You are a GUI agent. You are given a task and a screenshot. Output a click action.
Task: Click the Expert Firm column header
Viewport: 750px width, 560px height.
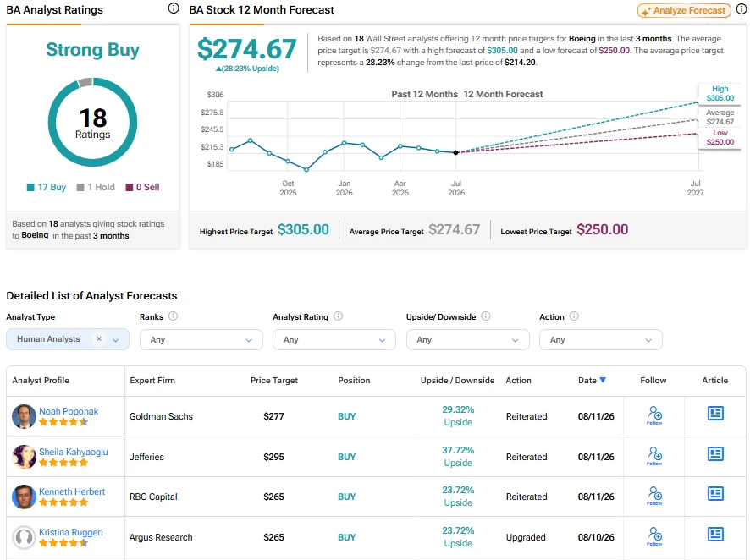point(152,381)
